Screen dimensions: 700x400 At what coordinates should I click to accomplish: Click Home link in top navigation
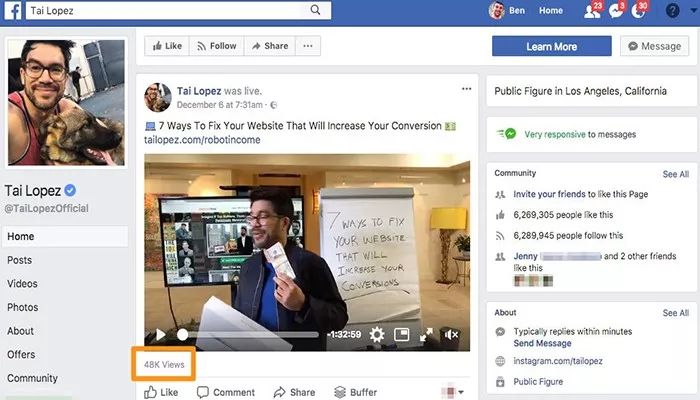pos(550,11)
